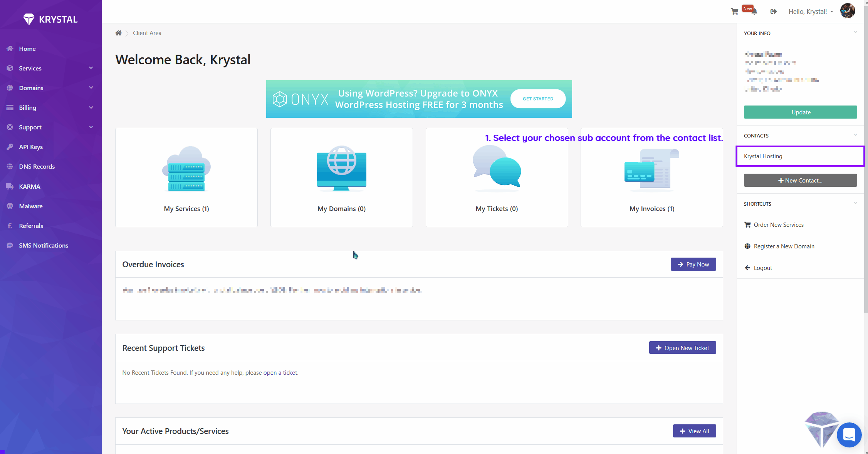868x454 pixels.
Task: Expand the Services menu chevron
Action: pyautogui.click(x=91, y=68)
